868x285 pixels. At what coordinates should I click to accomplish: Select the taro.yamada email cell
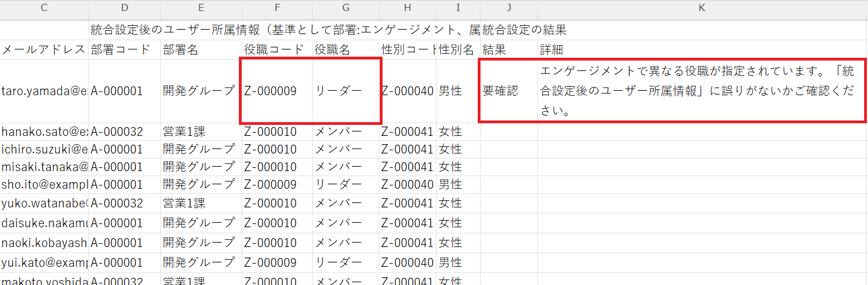click(x=44, y=91)
